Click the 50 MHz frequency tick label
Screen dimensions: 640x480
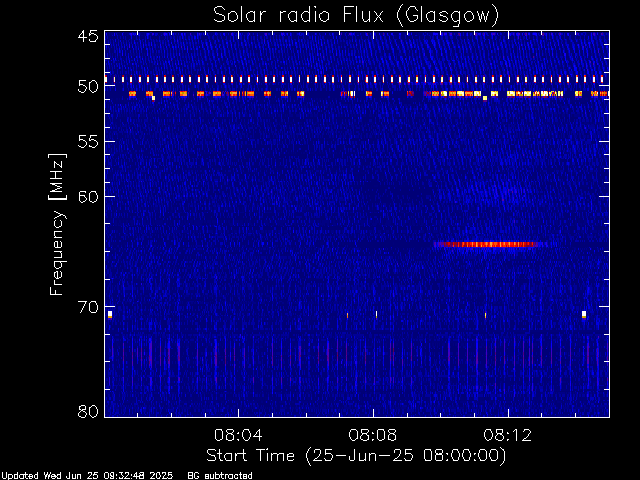point(88,87)
